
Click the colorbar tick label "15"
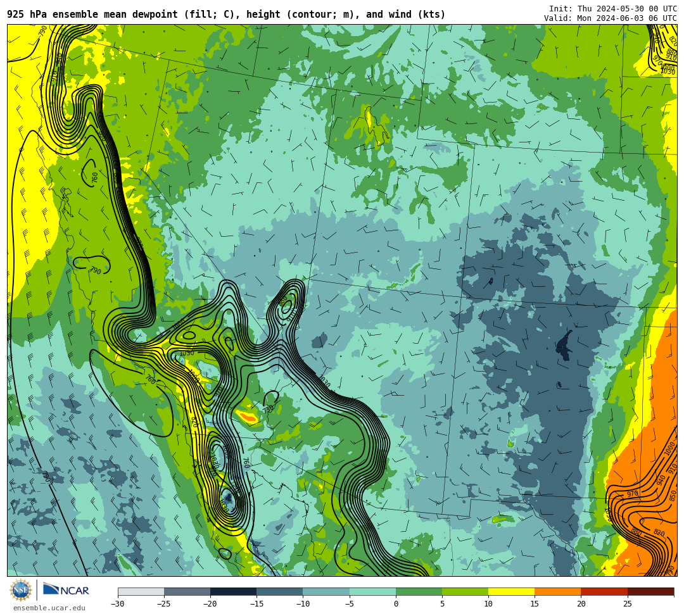pos(535,604)
